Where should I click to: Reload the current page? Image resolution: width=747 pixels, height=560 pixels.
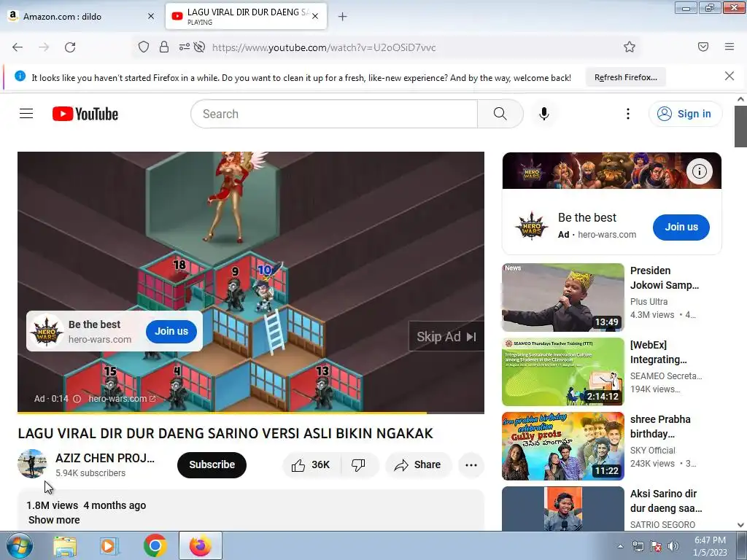[x=70, y=47]
